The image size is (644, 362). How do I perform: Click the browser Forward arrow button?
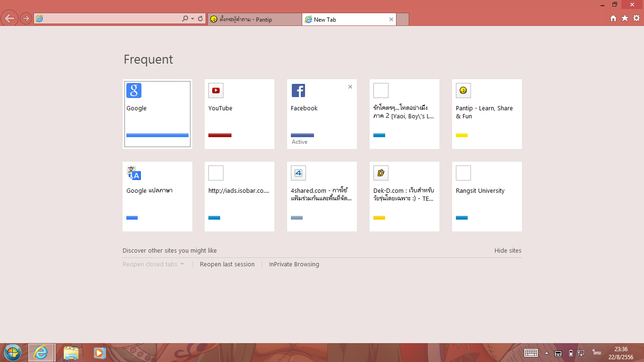pyautogui.click(x=26, y=19)
